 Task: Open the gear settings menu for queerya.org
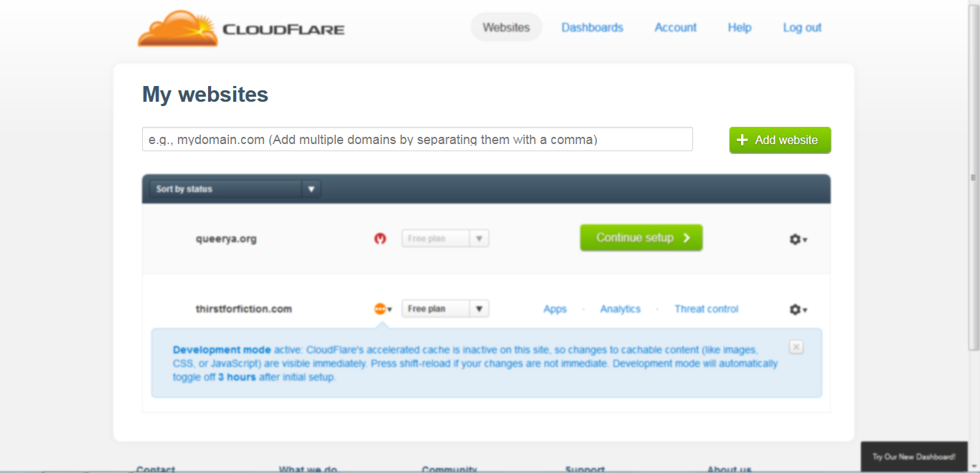tap(798, 239)
